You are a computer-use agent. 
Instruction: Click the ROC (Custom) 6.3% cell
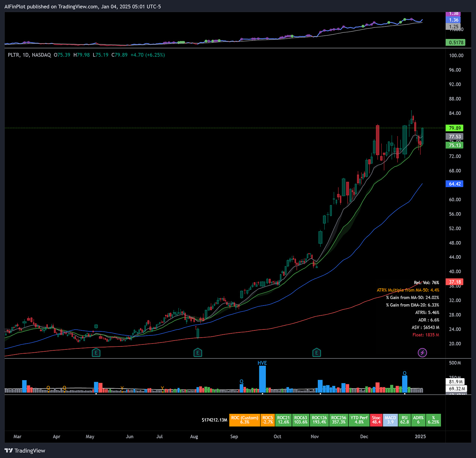pos(245,420)
